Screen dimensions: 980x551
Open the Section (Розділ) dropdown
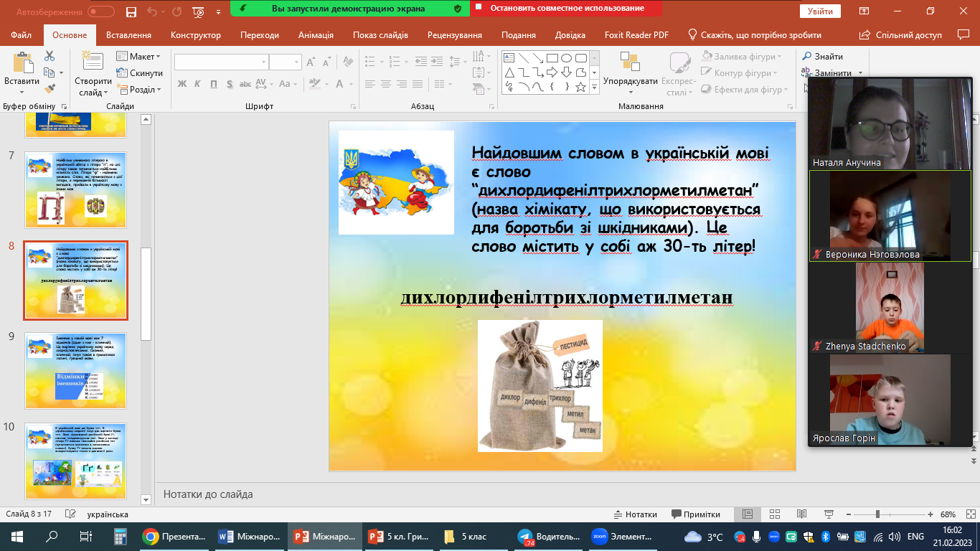[x=139, y=90]
